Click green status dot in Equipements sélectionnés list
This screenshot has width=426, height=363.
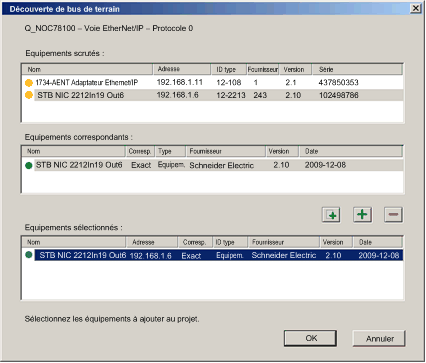[x=29, y=255]
